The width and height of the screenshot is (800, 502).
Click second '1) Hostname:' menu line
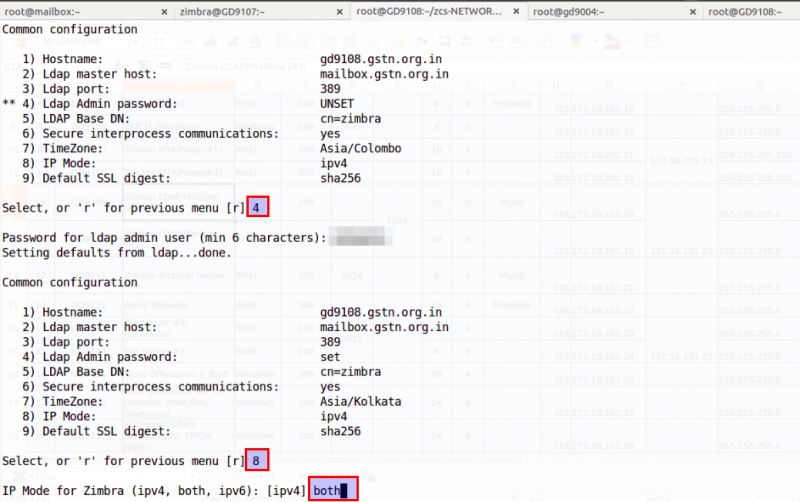[62, 312]
